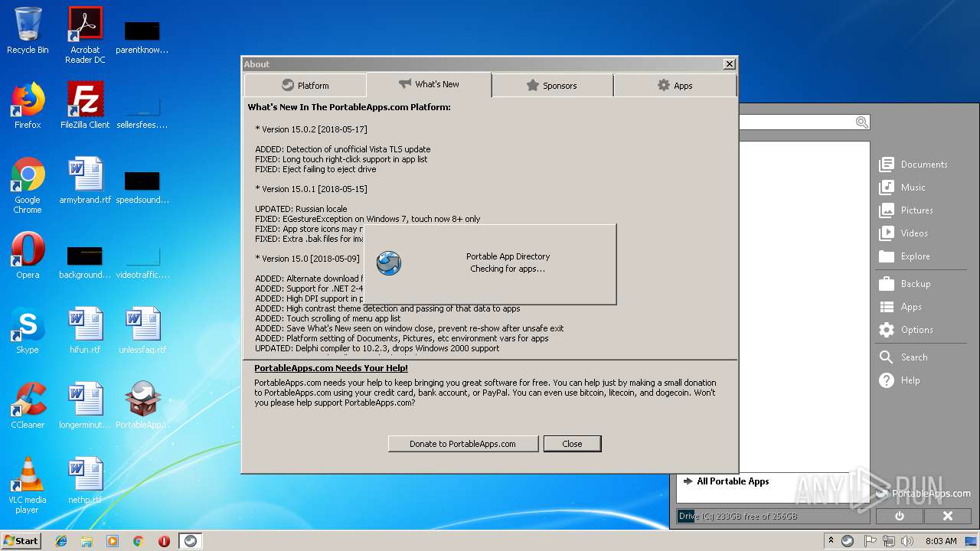Open Music folder in PortableApps menu
Image resolution: width=980 pixels, height=551 pixels.
(902, 187)
